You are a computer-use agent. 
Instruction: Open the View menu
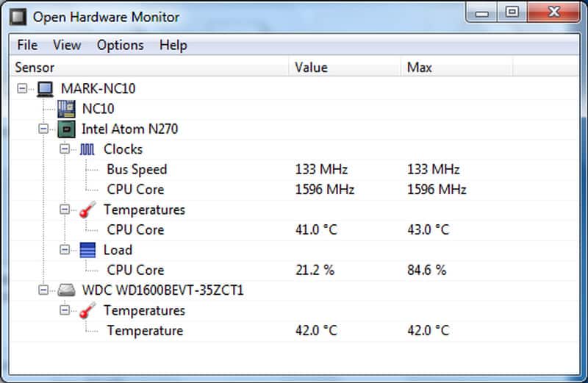click(x=67, y=45)
